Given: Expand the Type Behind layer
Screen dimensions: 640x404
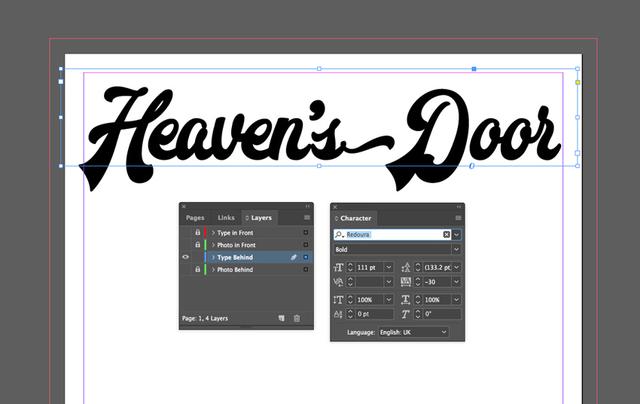Looking at the screenshot, I should (213, 257).
